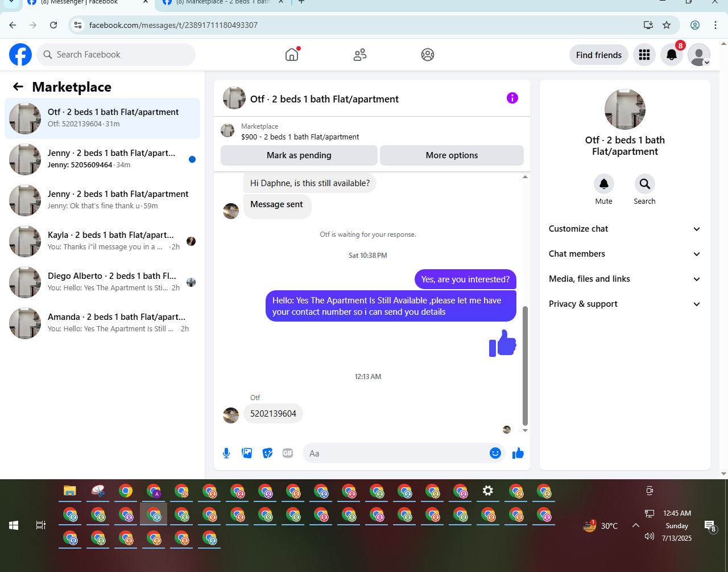Open the emoji picker smiley icon
This screenshot has height=572, width=728.
[495, 453]
